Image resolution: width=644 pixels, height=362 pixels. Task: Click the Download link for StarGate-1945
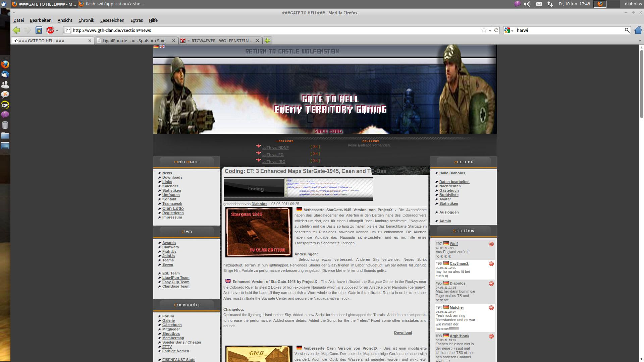click(x=403, y=333)
